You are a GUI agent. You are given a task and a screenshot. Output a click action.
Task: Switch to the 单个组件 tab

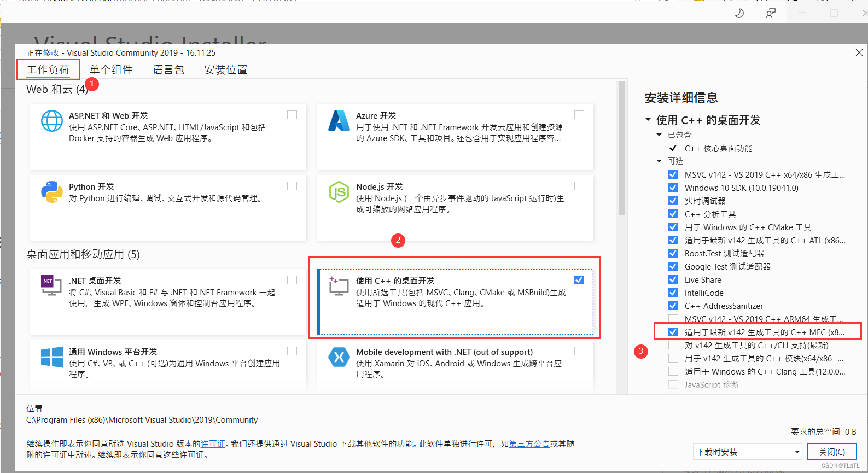click(111, 69)
